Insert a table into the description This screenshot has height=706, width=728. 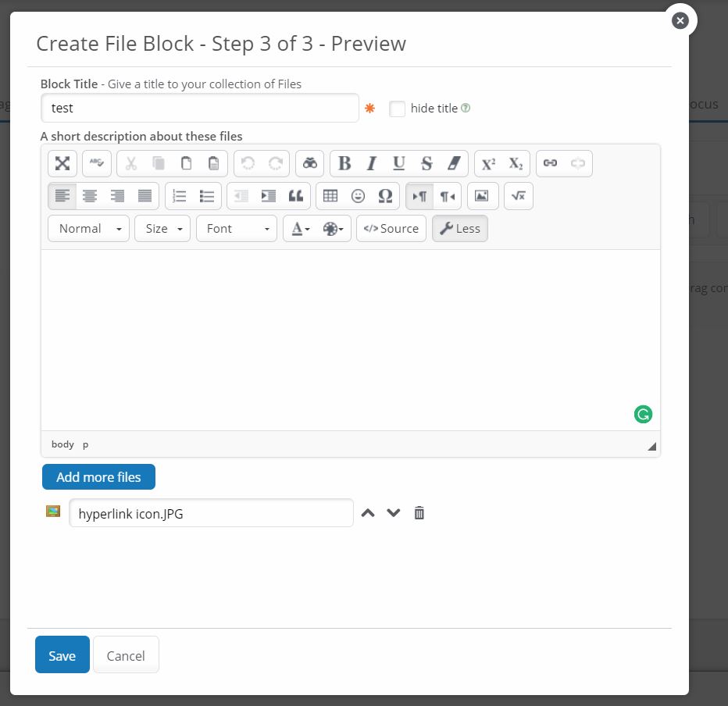[x=330, y=196]
